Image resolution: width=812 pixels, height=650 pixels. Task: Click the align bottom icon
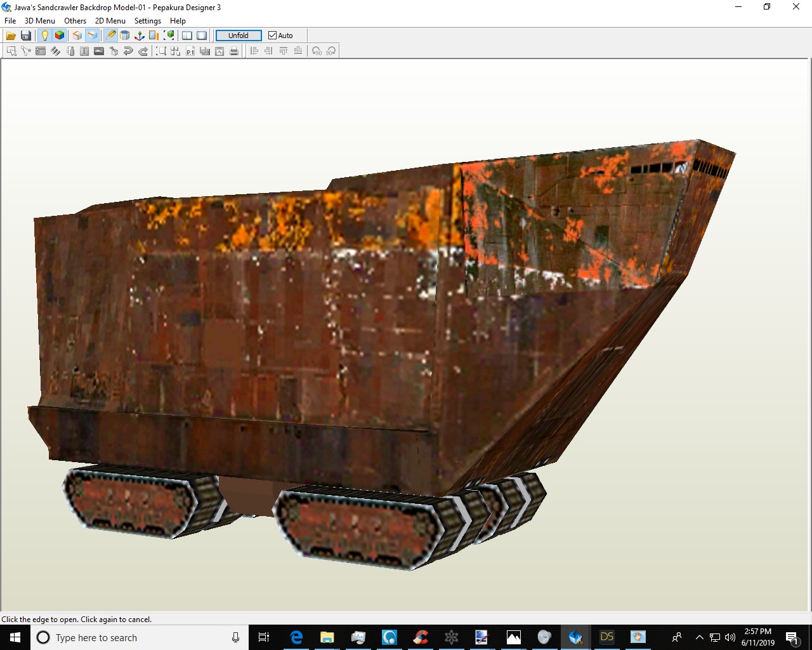(x=298, y=51)
